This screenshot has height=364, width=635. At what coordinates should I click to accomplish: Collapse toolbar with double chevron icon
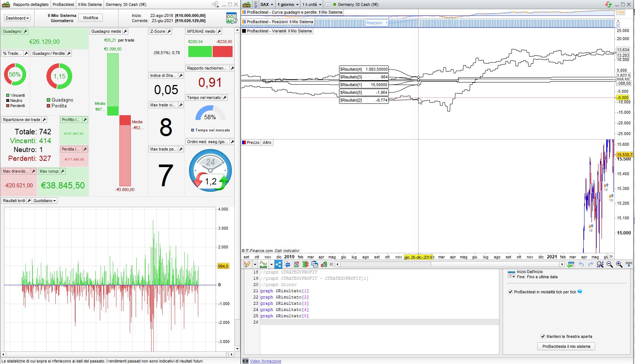(x=331, y=264)
